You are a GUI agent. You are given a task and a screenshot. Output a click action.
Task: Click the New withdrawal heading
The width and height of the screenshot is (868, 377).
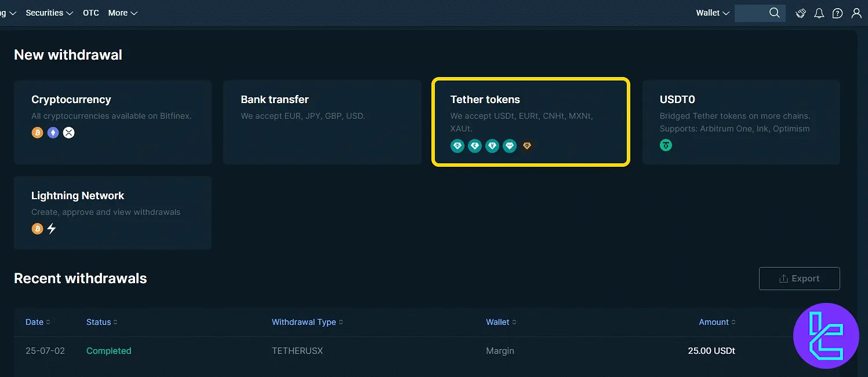pyautogui.click(x=68, y=55)
